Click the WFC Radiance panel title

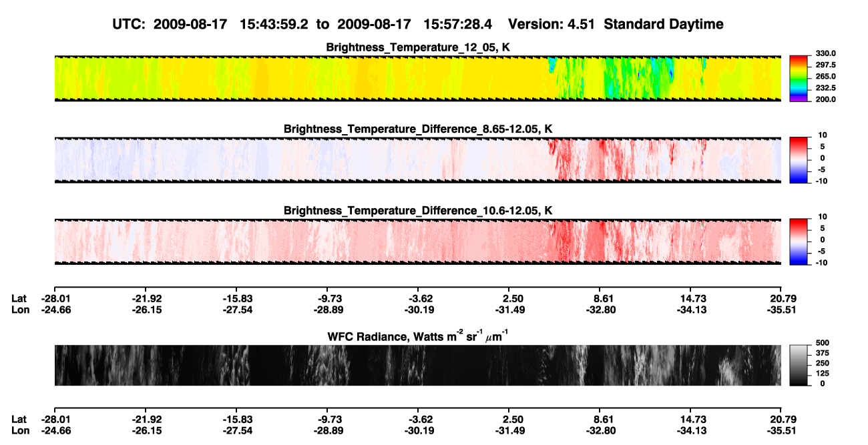[x=418, y=337]
